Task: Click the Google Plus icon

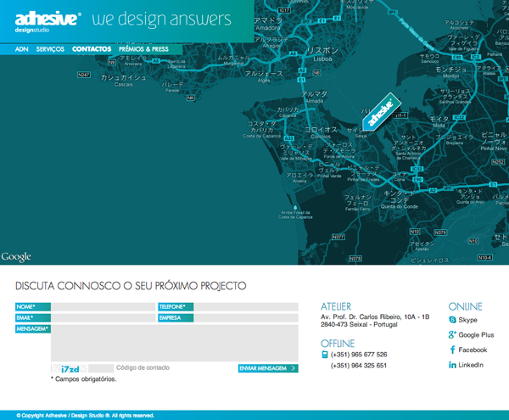Action: [452, 335]
